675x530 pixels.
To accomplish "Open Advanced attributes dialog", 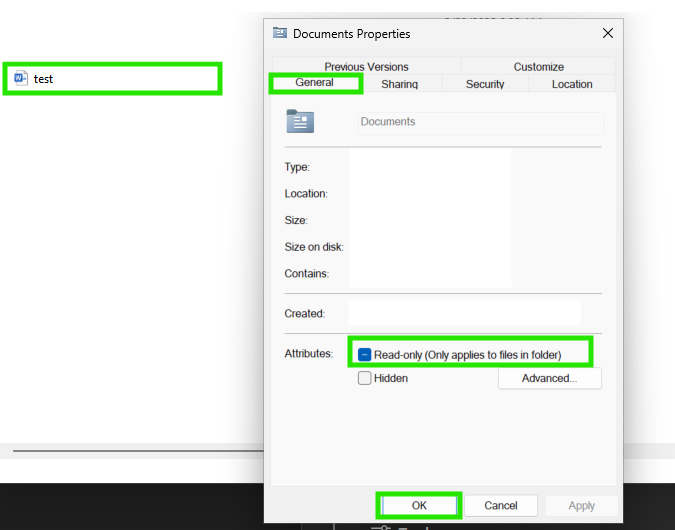I will (549, 378).
